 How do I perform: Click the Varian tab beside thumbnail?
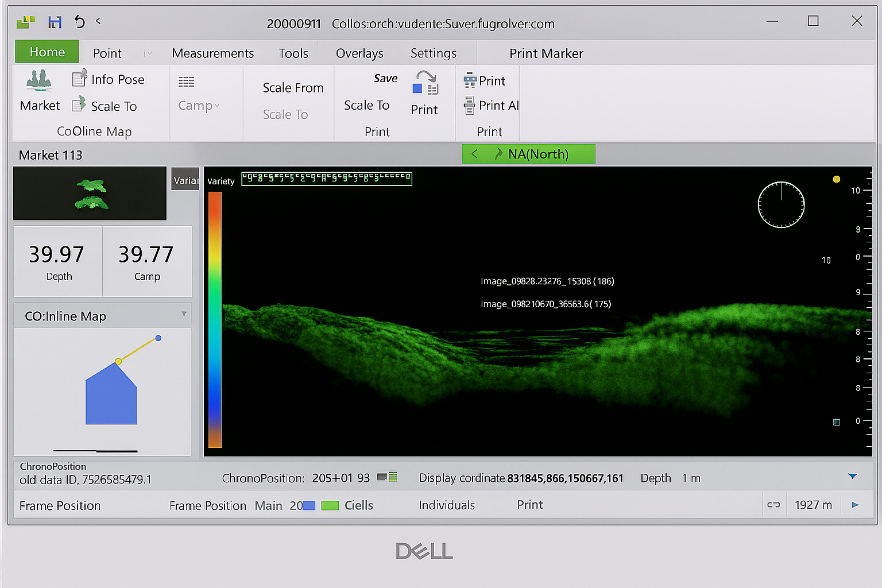(x=185, y=179)
